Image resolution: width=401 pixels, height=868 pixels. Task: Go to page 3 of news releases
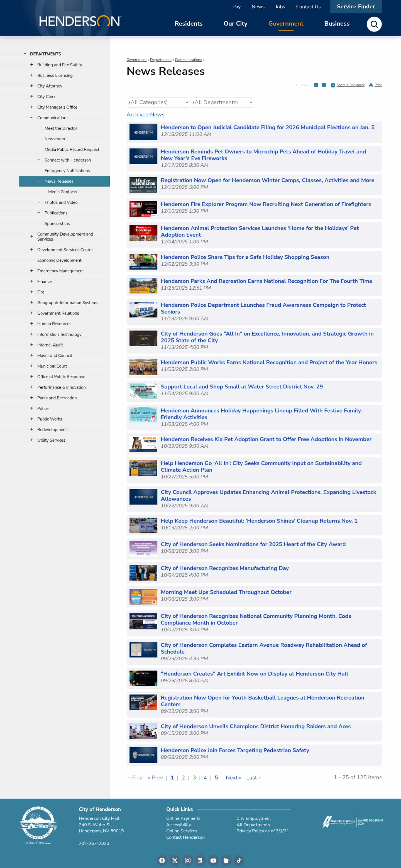click(x=194, y=777)
